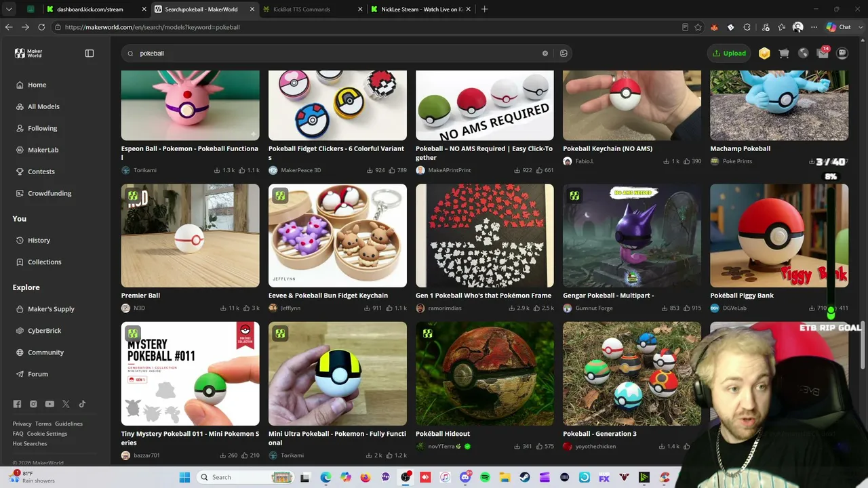Open Eevee & Pokeball Bun Fidget Keychain thumbnail
This screenshot has height=488, width=868.
[338, 236]
